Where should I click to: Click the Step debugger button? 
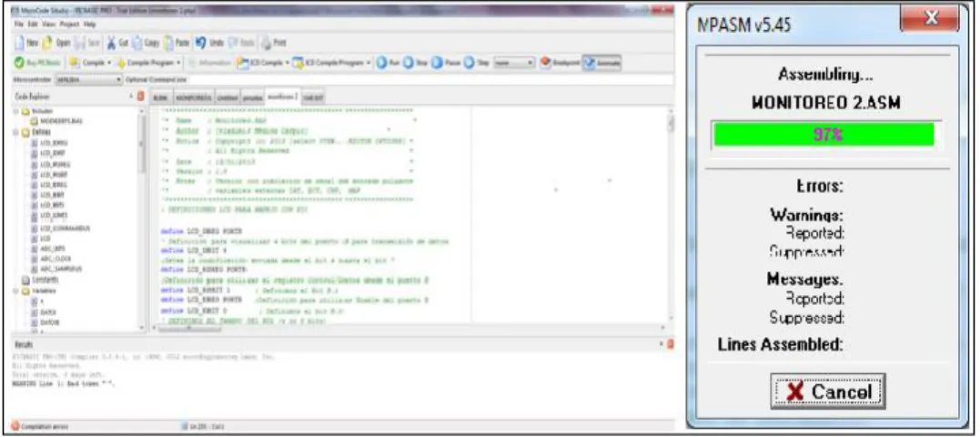coord(476,63)
